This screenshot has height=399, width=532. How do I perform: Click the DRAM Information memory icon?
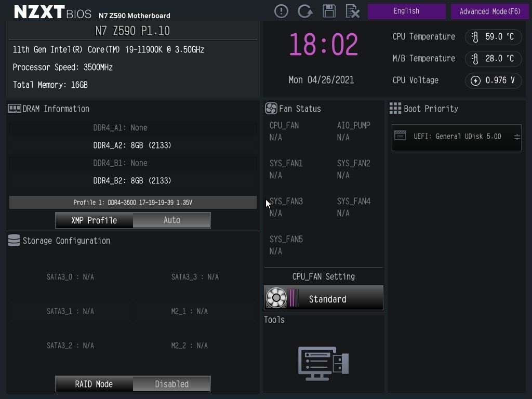point(15,109)
